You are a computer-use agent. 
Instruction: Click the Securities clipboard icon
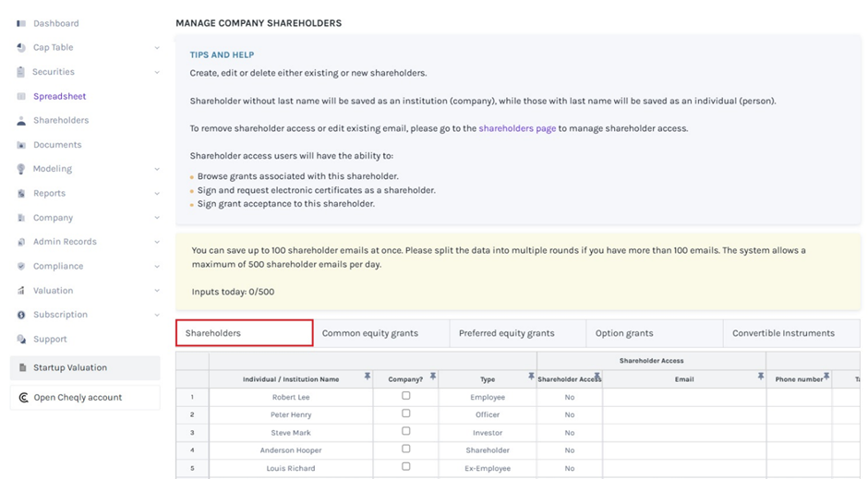[21, 72]
